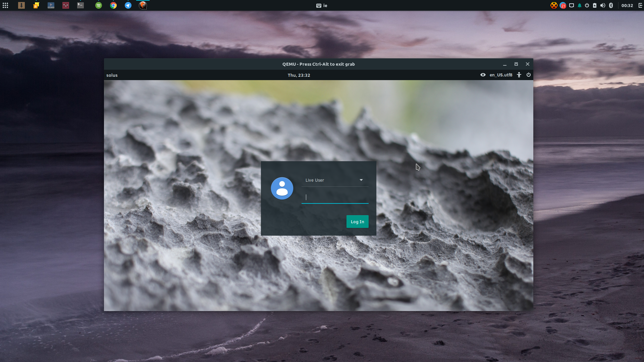Click the Log In button
This screenshot has width=644, height=362.
point(358,222)
